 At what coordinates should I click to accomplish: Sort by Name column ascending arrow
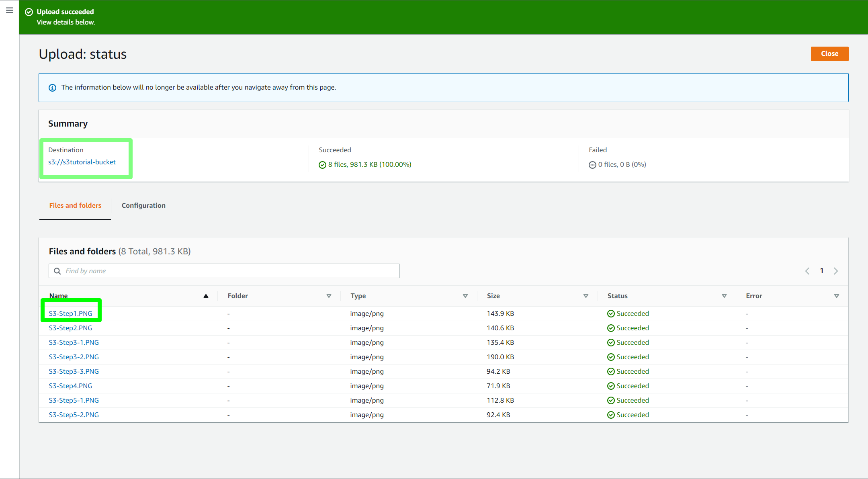click(x=206, y=296)
